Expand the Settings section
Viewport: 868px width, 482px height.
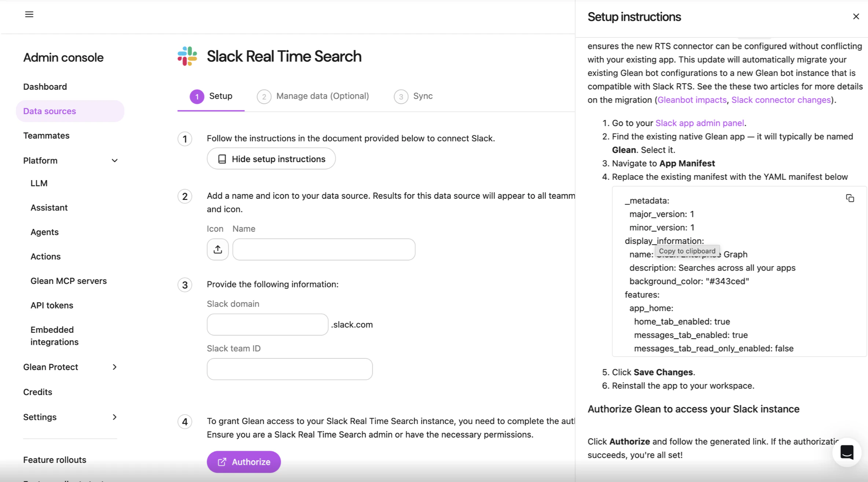pos(114,417)
